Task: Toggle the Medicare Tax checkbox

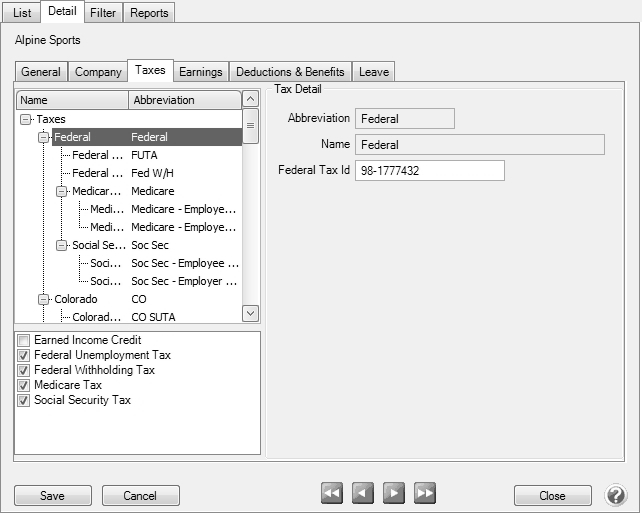Action: [x=24, y=386]
